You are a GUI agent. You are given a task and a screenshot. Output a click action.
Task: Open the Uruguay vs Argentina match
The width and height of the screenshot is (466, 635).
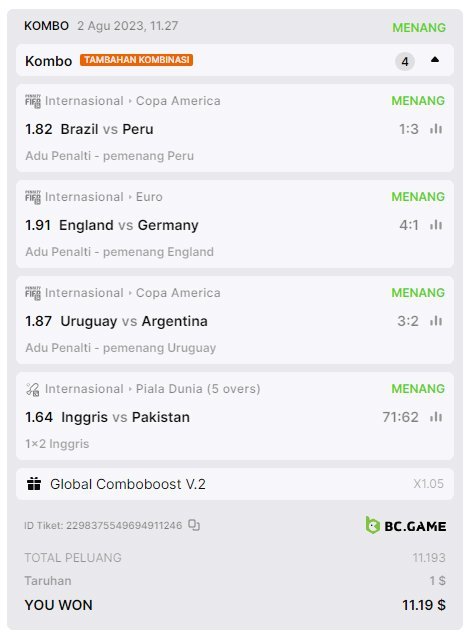pos(134,321)
